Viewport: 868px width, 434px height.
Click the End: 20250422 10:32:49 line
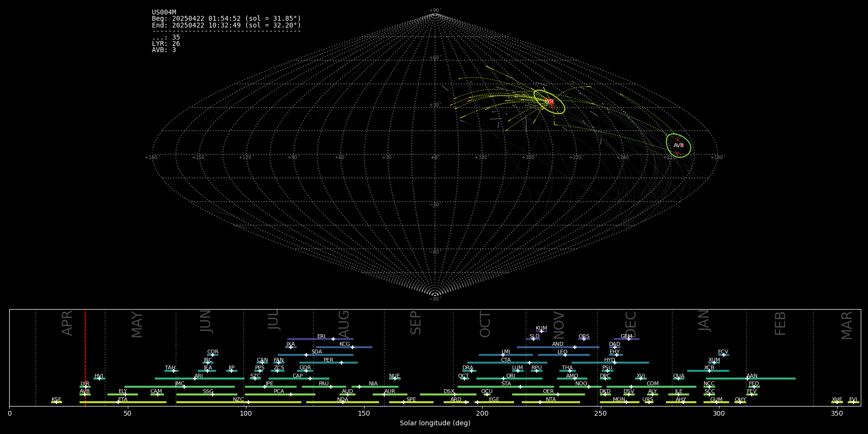pos(226,25)
